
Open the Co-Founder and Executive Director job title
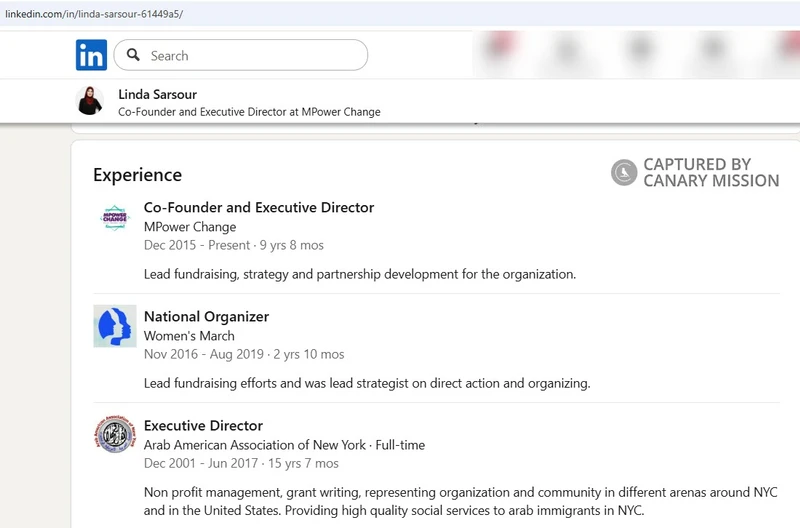tap(259, 208)
